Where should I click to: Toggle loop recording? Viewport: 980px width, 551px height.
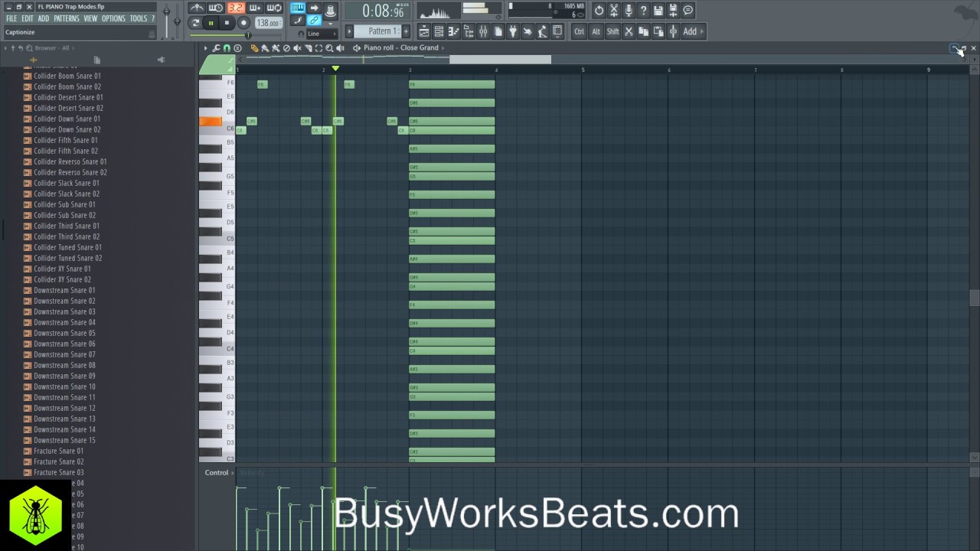pos(274,8)
